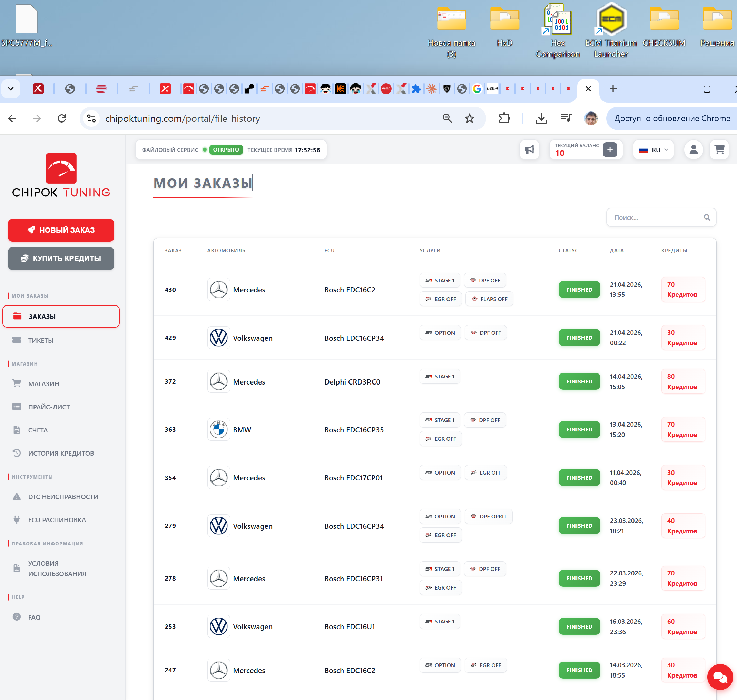Click BMW logo in order 363

coord(218,429)
